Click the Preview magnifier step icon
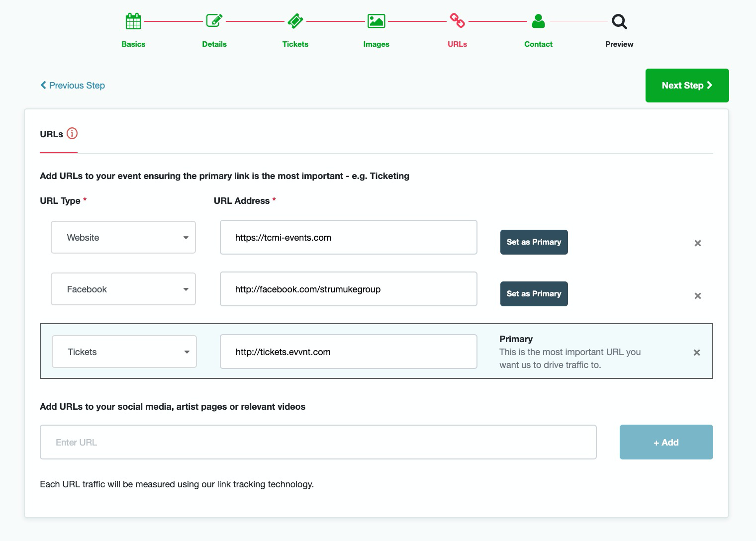Viewport: 756px width, 541px height. pos(619,21)
